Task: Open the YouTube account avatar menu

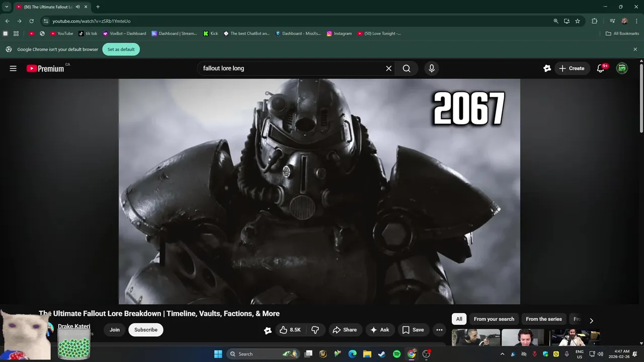Action: coord(622,68)
